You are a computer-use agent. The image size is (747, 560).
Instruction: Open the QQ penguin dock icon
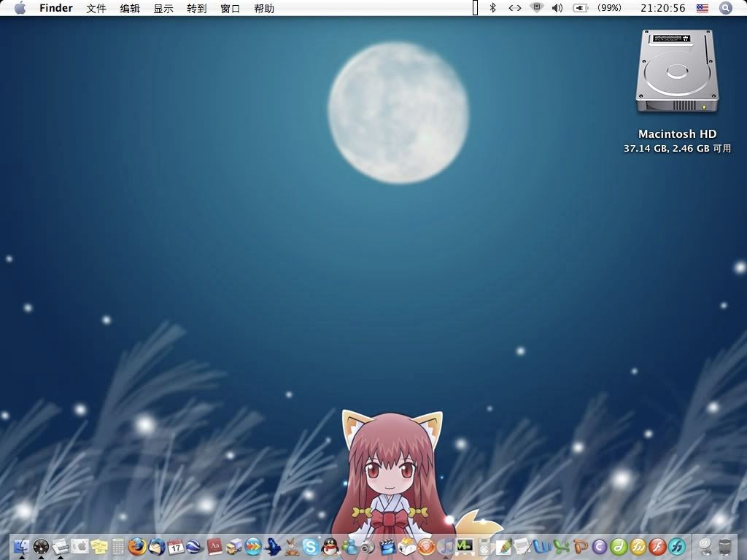330,546
